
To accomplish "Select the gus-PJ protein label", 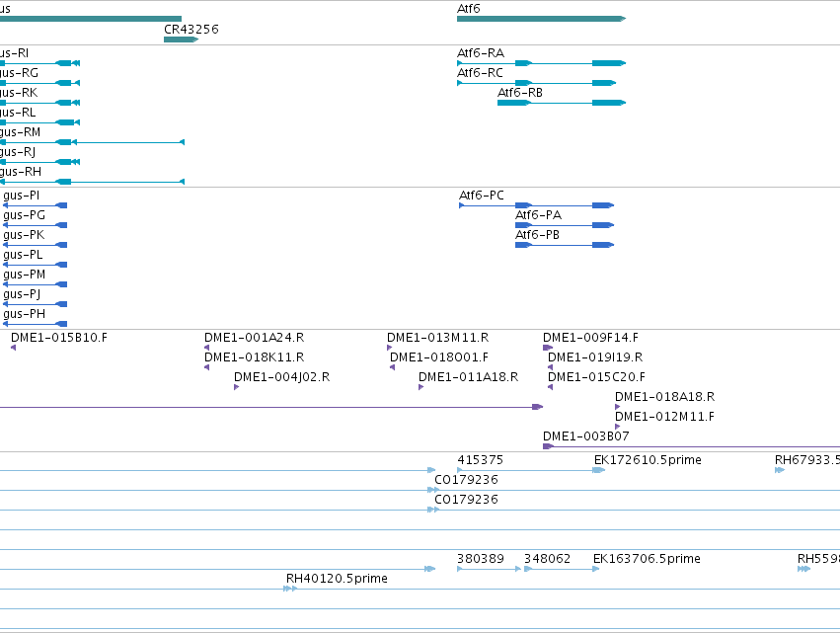I will point(22,294).
